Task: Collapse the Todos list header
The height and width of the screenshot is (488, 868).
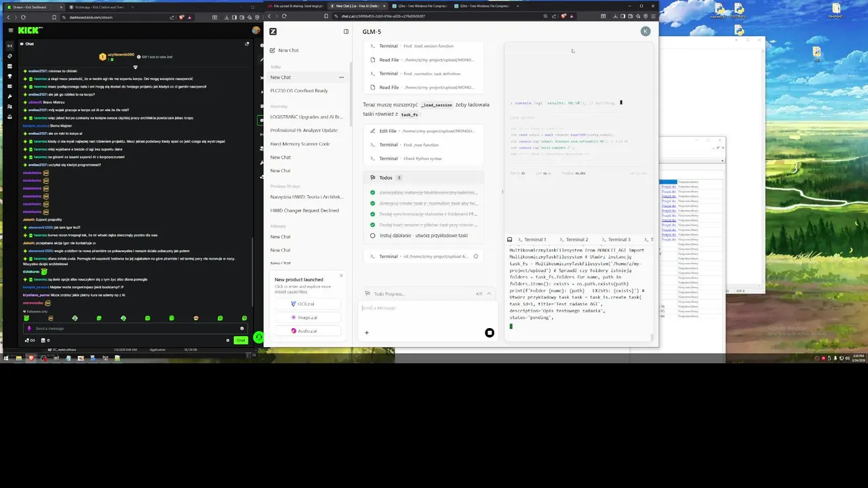Action: point(424,178)
